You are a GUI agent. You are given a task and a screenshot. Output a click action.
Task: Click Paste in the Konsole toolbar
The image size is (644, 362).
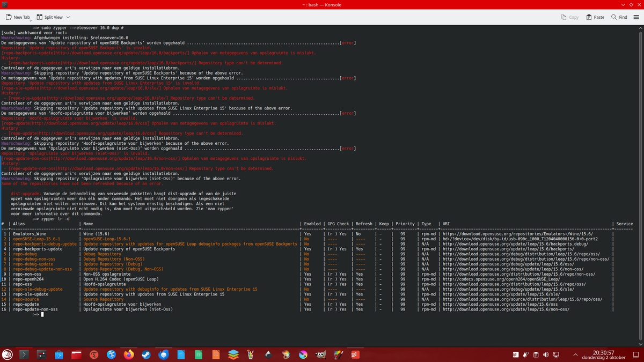point(595,17)
